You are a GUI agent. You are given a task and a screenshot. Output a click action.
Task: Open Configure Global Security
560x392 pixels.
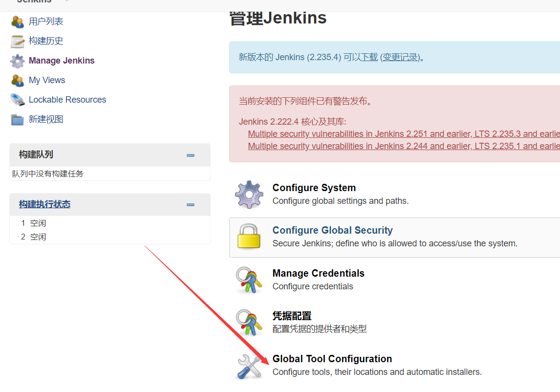(x=332, y=230)
